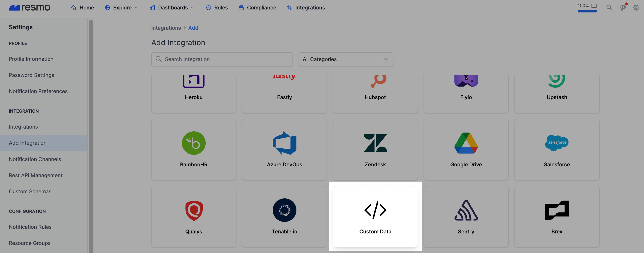644x253 pixels.
Task: Select the Fastly integration card
Action: tap(284, 94)
